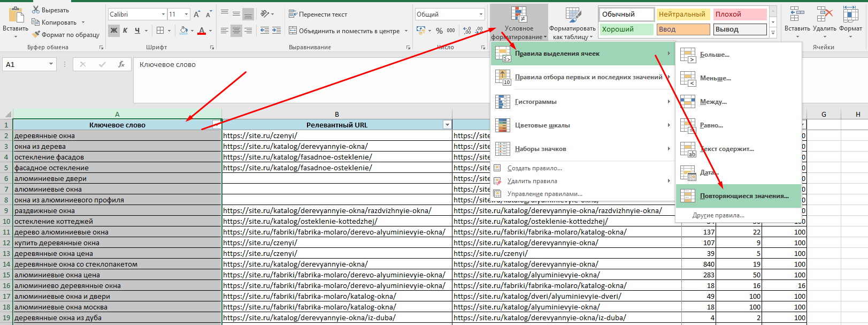Click Формат по образцу brush
This screenshot has height=325, width=868.
coord(65,35)
